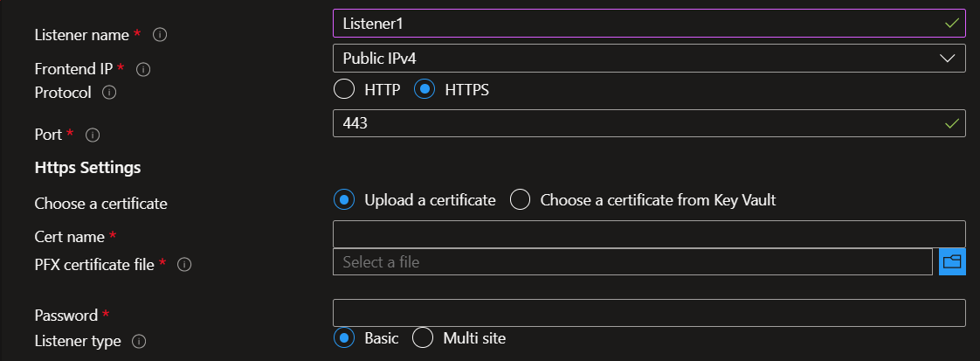Select the HTTPS protocol radio button
The image size is (980, 361).
[424, 89]
